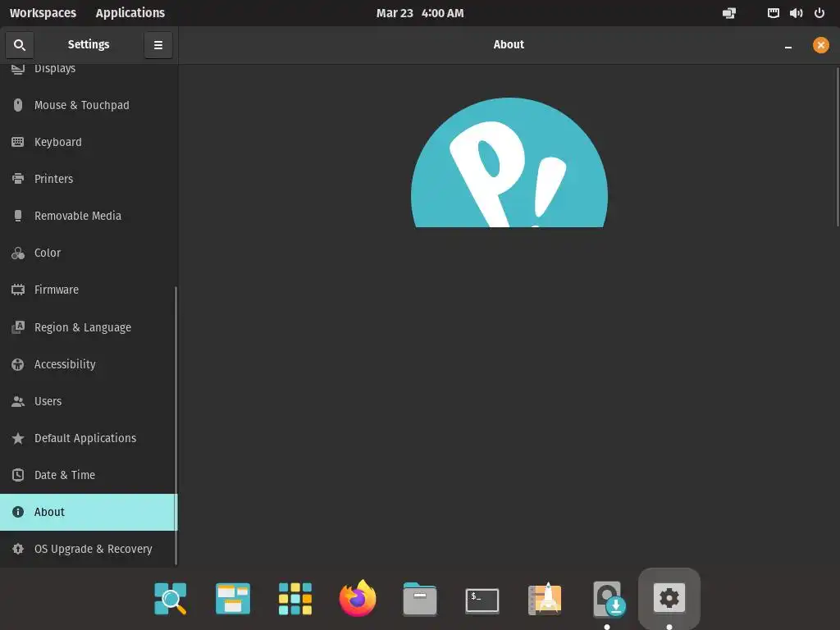The image size is (840, 630).
Task: Open the power menu icon
Action: click(819, 13)
